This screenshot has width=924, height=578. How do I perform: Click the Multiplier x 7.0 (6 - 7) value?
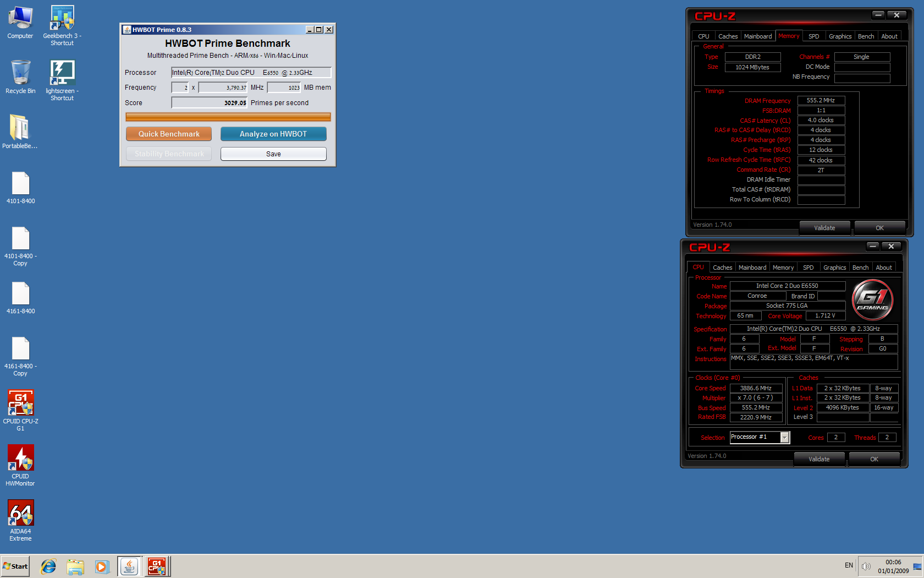[x=756, y=398]
